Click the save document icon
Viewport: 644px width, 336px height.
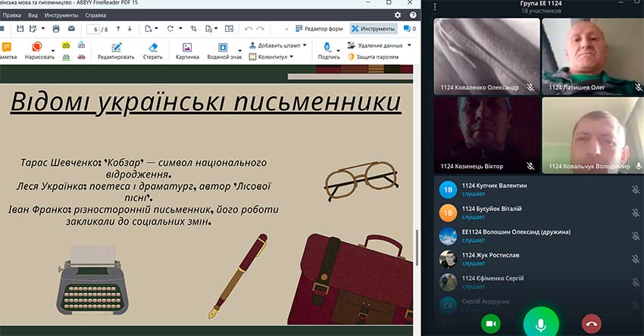click(x=20, y=29)
